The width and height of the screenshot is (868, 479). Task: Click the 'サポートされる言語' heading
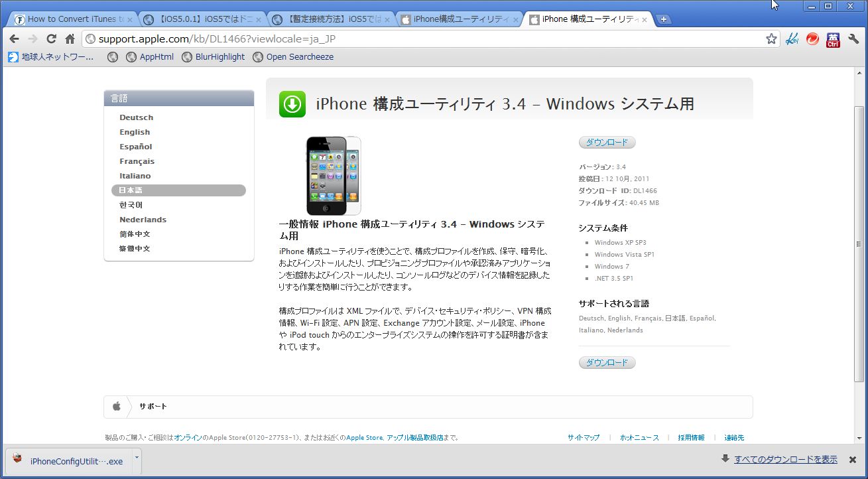point(613,304)
